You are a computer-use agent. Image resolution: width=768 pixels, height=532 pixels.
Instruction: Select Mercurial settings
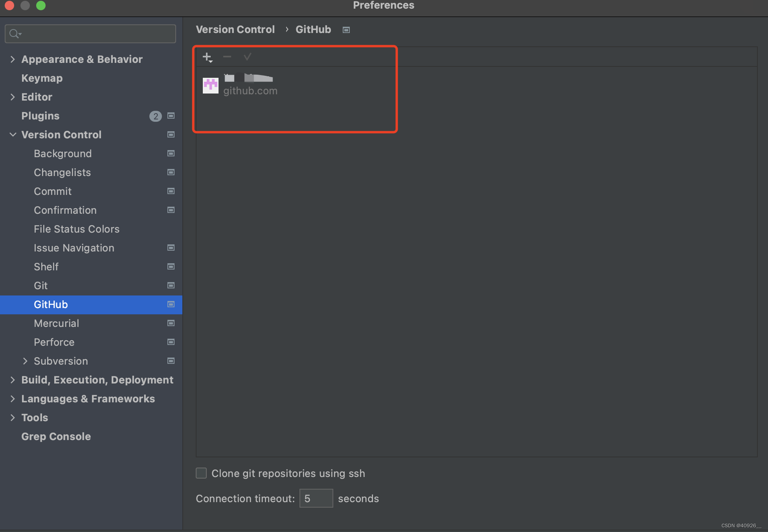[56, 323]
